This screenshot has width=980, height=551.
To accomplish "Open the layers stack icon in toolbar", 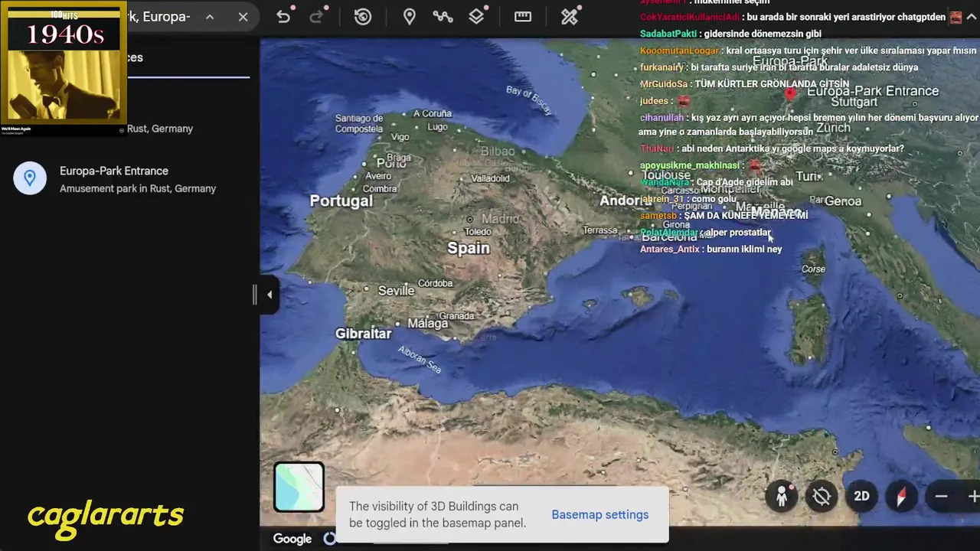I will [x=477, y=17].
